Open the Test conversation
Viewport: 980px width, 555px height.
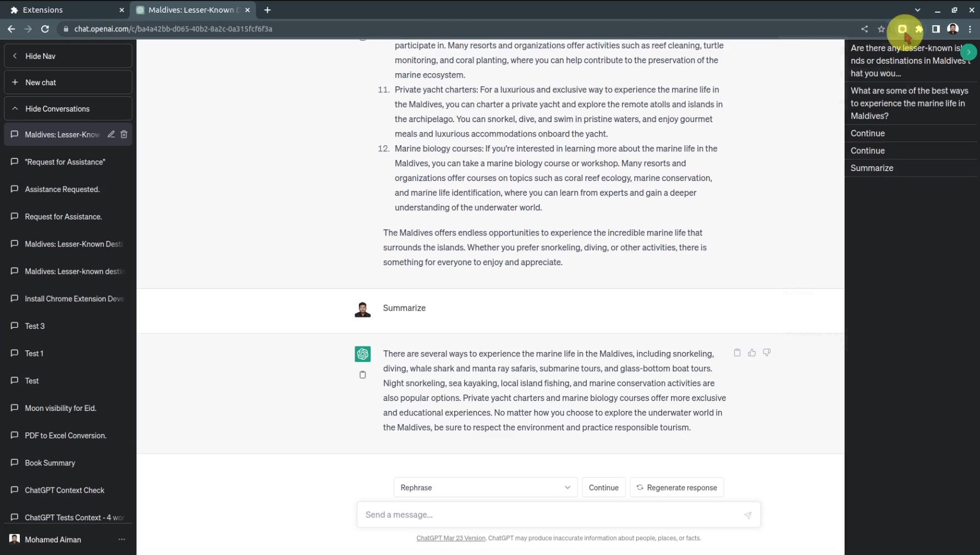tap(68, 381)
